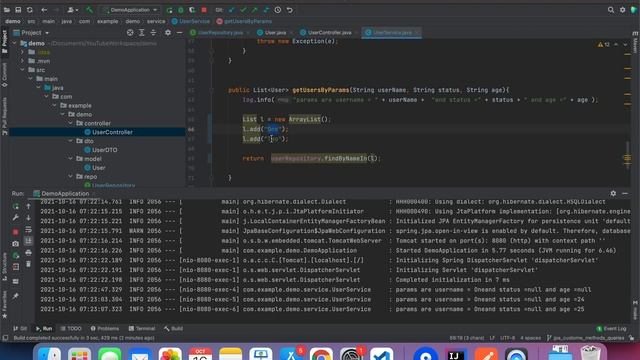Screen dimensions: 640x360
Task: Open a file with the toolbar Open icon
Action: [7, 10]
